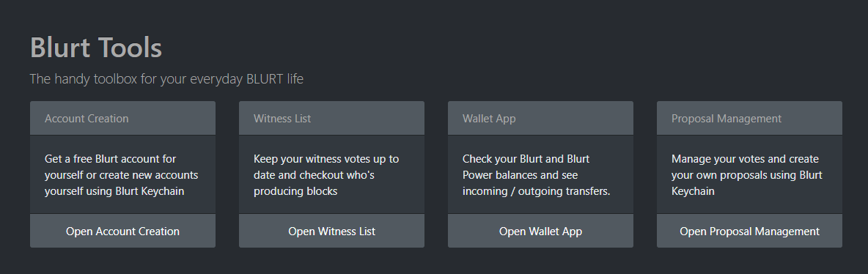The width and height of the screenshot is (868, 274).
Task: Click the handy toolbox subtitle text
Action: point(166,79)
